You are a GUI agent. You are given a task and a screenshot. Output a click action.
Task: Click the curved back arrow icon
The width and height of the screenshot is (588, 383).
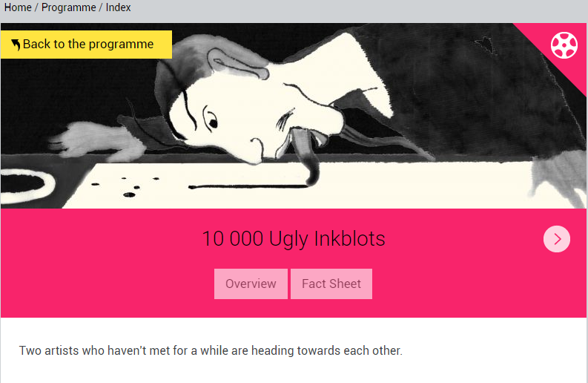point(16,45)
